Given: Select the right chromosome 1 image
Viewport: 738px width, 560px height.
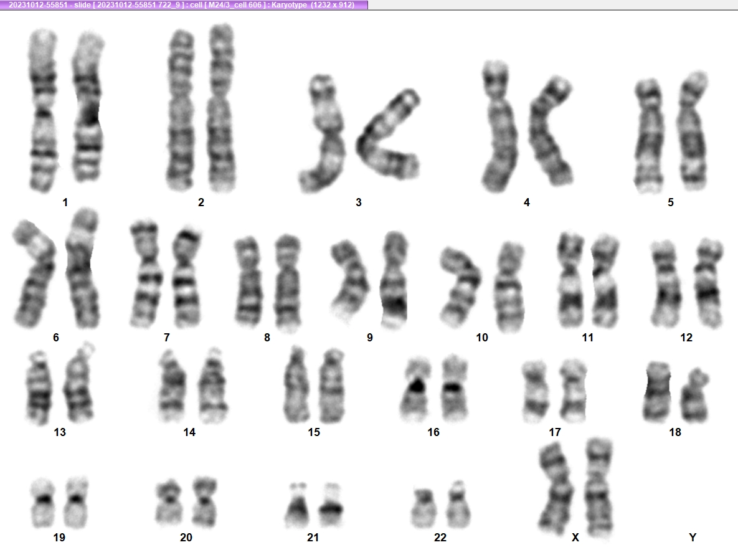Looking at the screenshot, I should click(88, 107).
